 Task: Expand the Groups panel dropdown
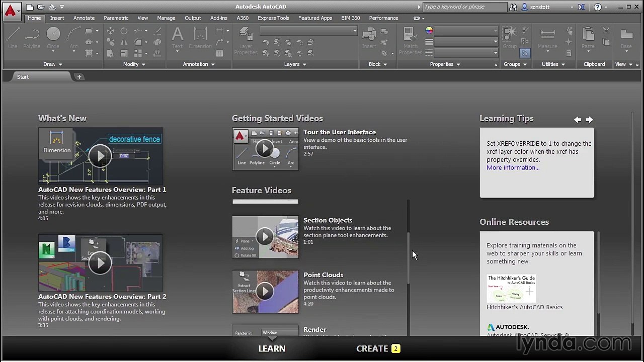coord(515,64)
